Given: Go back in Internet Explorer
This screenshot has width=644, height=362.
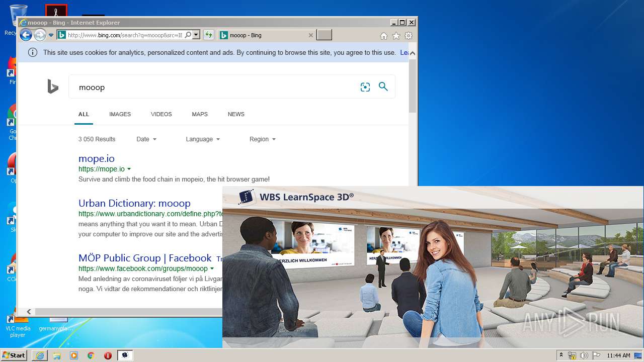Looking at the screenshot, I should (26, 35).
